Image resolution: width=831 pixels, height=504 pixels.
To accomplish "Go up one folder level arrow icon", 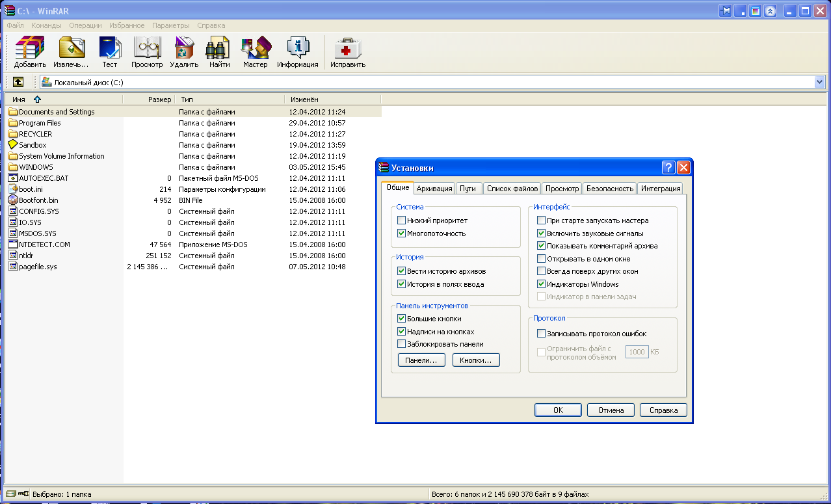I will (x=18, y=82).
